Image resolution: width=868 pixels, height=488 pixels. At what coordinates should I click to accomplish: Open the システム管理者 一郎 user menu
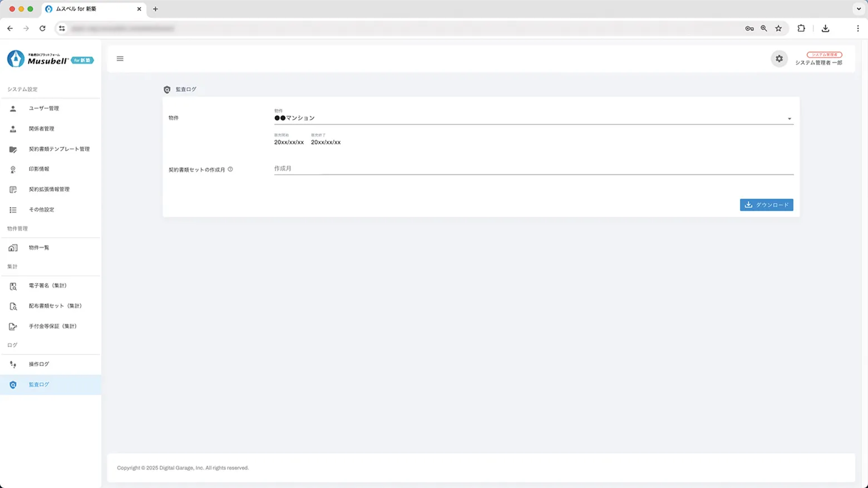click(x=818, y=59)
